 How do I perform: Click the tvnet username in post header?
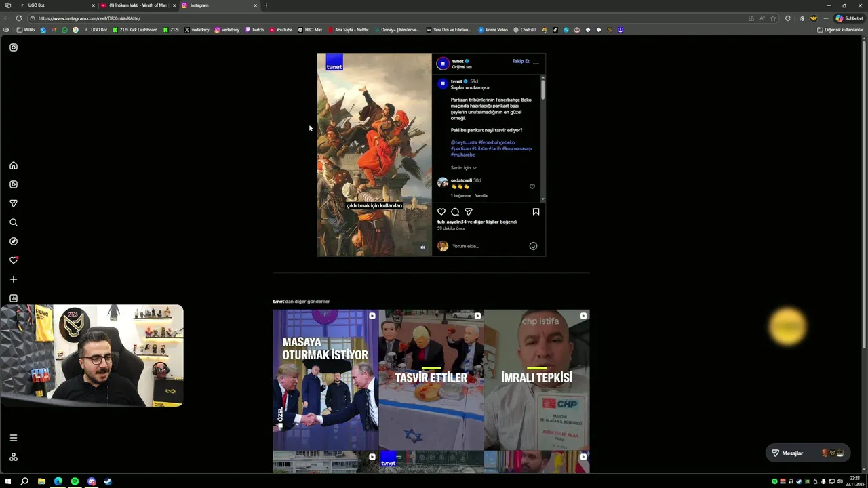pos(458,61)
